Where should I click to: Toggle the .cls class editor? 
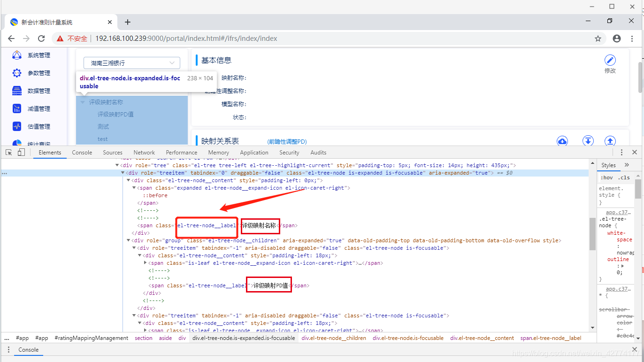click(624, 177)
